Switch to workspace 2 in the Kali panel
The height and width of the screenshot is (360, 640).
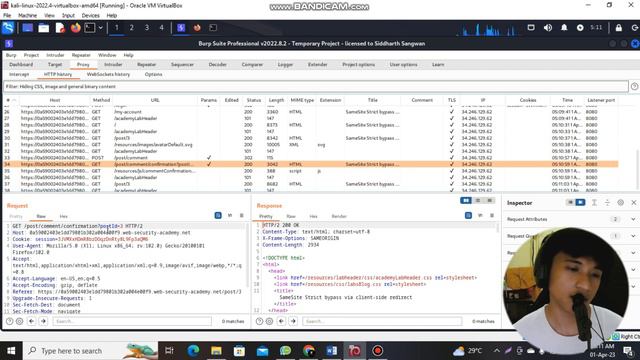[x=131, y=28]
